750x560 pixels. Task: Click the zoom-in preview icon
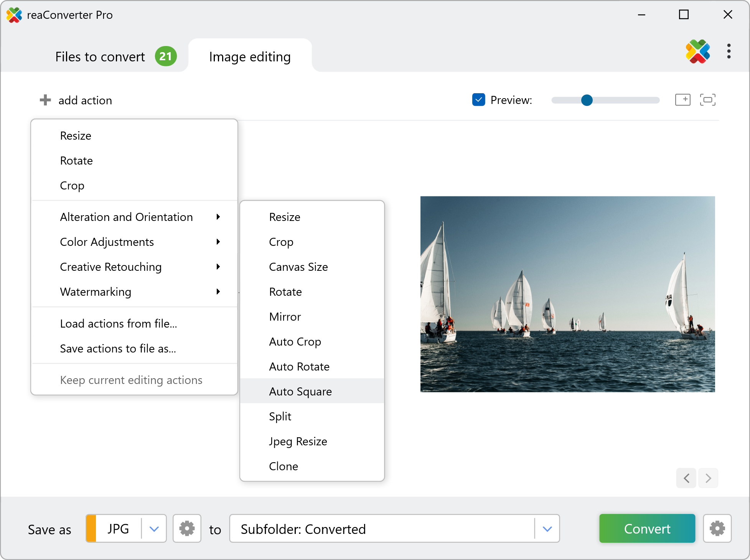(682, 100)
